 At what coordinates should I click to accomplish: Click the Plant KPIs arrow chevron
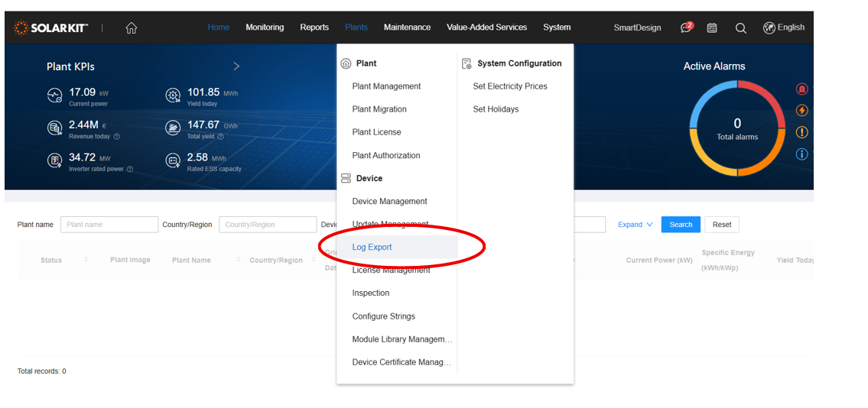pos(236,66)
